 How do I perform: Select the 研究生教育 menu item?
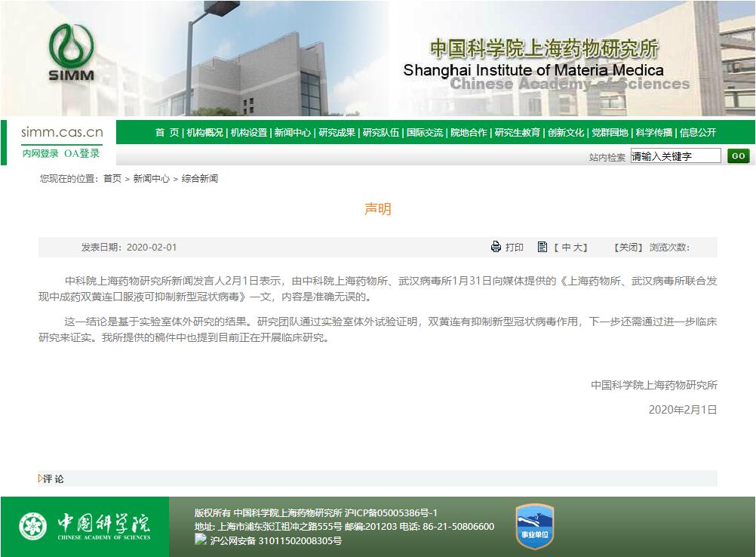pos(518,133)
